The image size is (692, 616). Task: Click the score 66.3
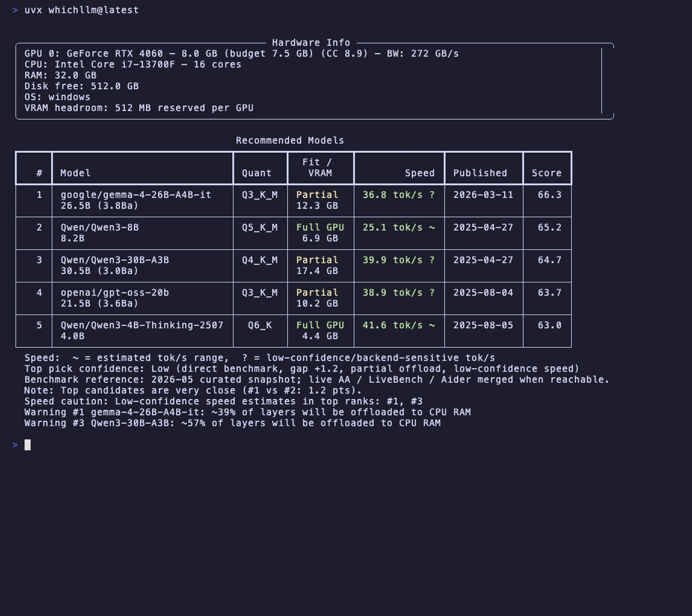(x=549, y=195)
